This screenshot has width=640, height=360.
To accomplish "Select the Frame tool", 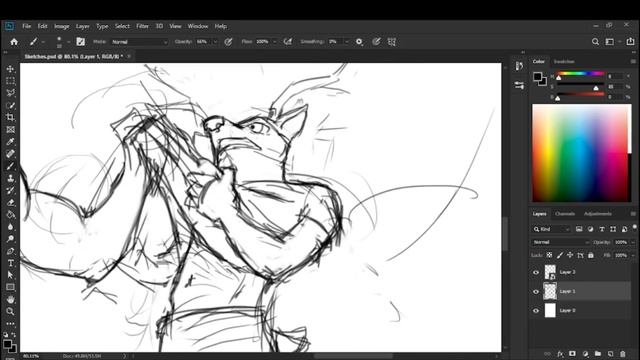I will pos(11,130).
